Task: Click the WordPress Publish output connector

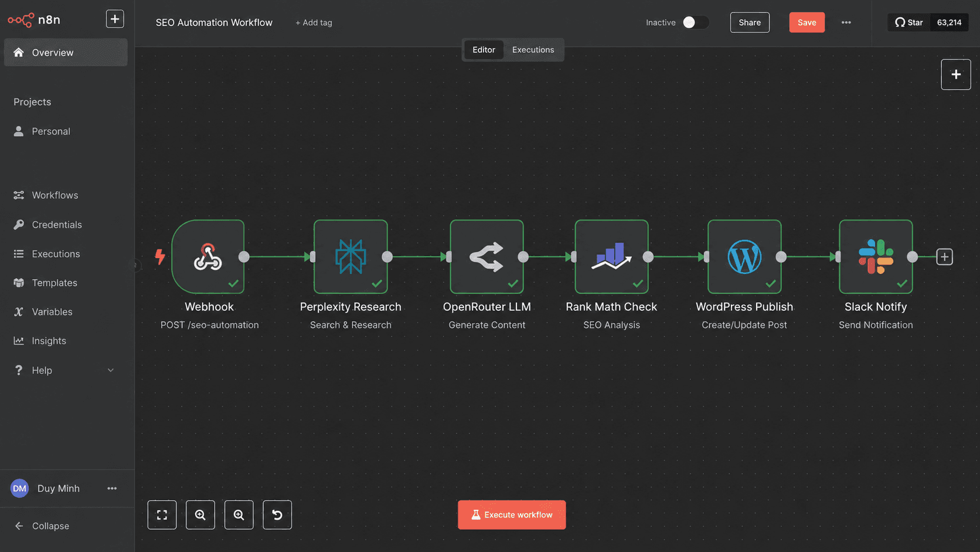Action: tap(781, 256)
